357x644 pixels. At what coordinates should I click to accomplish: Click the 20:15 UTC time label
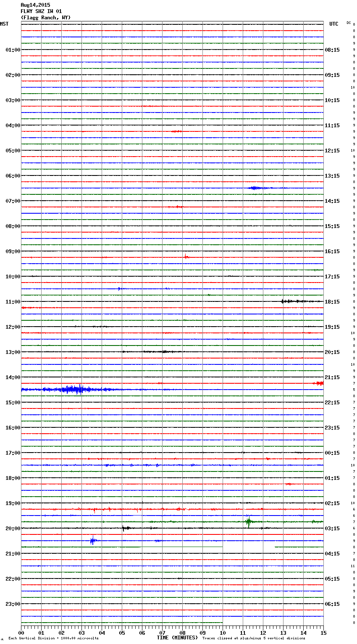332,352
